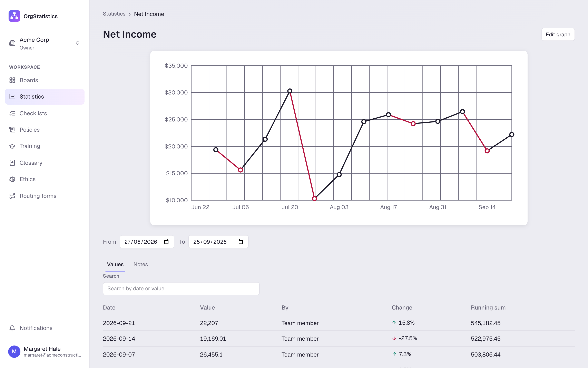Switch to the Values tab
The image size is (588, 368).
click(x=115, y=264)
